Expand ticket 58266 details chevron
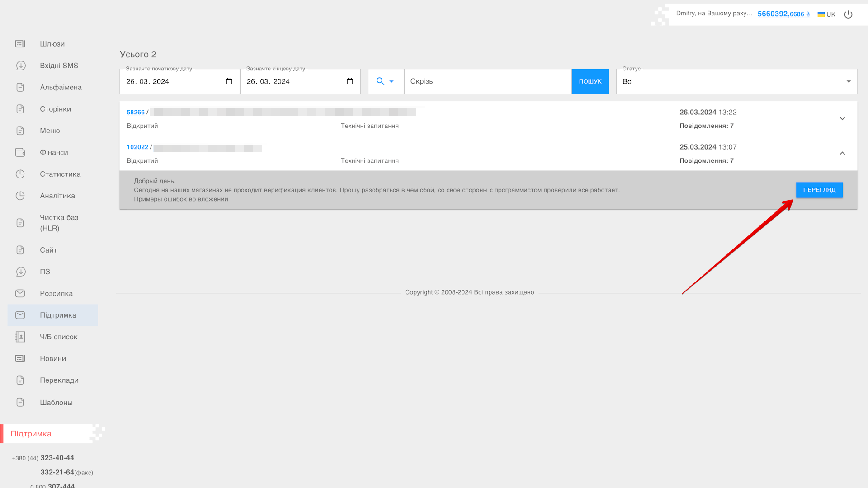Viewport: 868px width, 488px height. click(842, 118)
